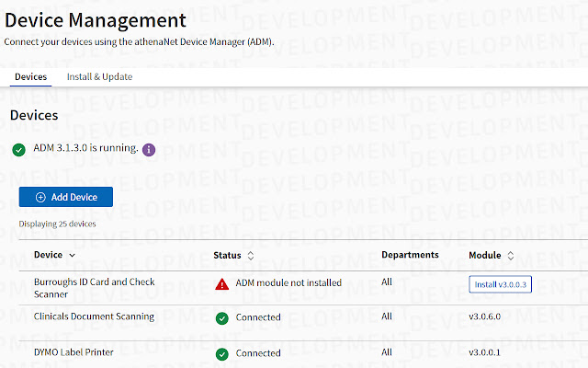Click 'Displaying 25 devices' count text
The image size is (588, 368).
[57, 224]
